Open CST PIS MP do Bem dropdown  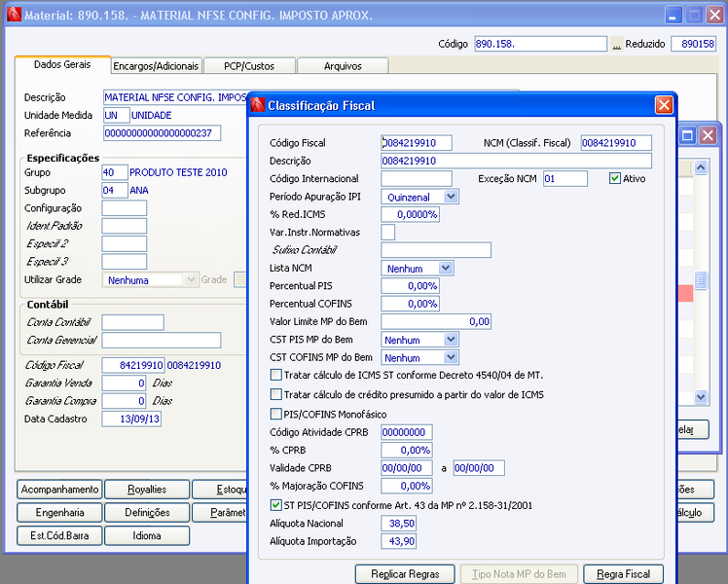pos(451,340)
